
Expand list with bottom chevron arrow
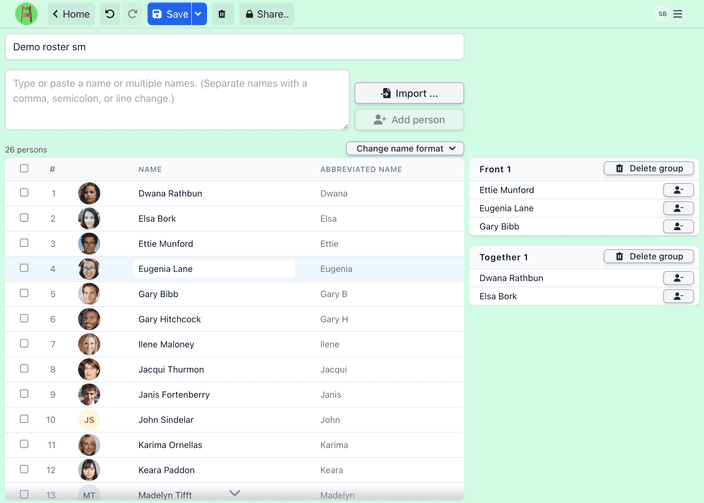tap(234, 493)
